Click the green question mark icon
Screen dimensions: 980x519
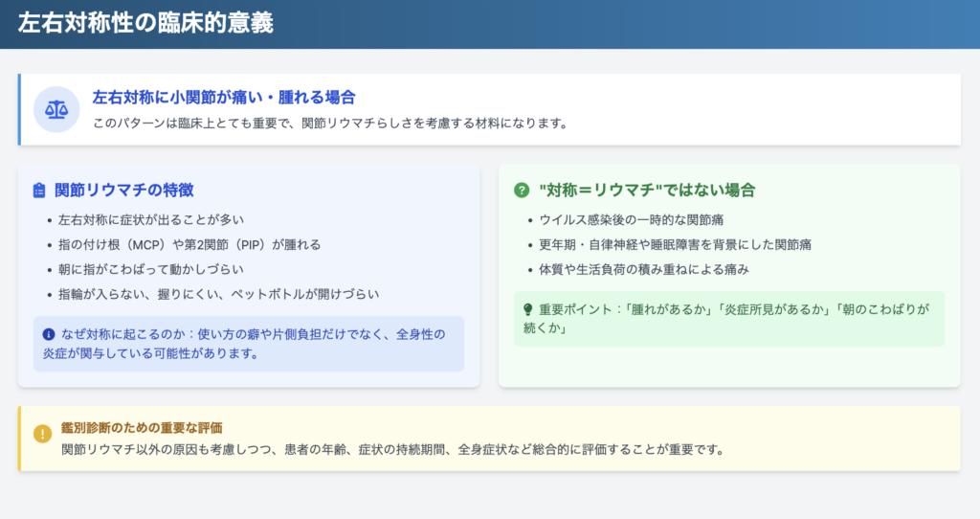[x=522, y=190]
